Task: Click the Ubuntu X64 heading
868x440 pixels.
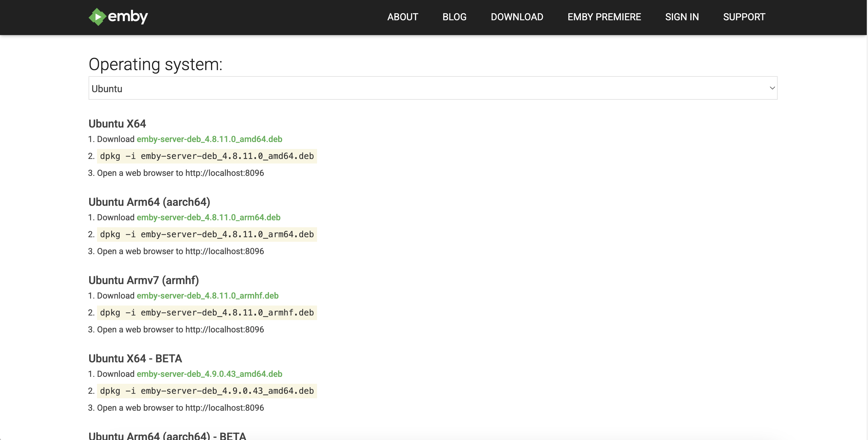Action: point(117,124)
